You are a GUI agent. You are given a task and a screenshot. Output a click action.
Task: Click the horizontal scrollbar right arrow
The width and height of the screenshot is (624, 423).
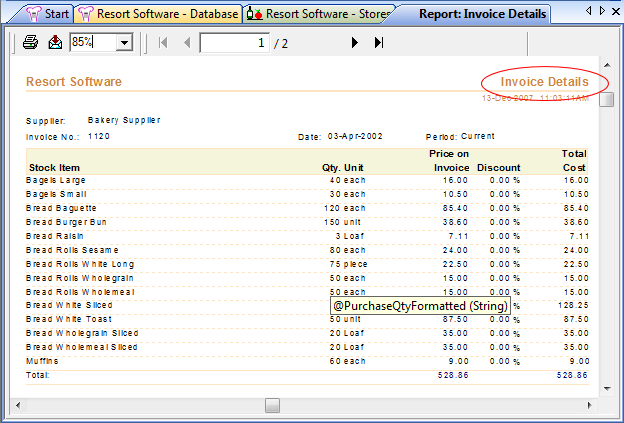pyautogui.click(x=589, y=405)
